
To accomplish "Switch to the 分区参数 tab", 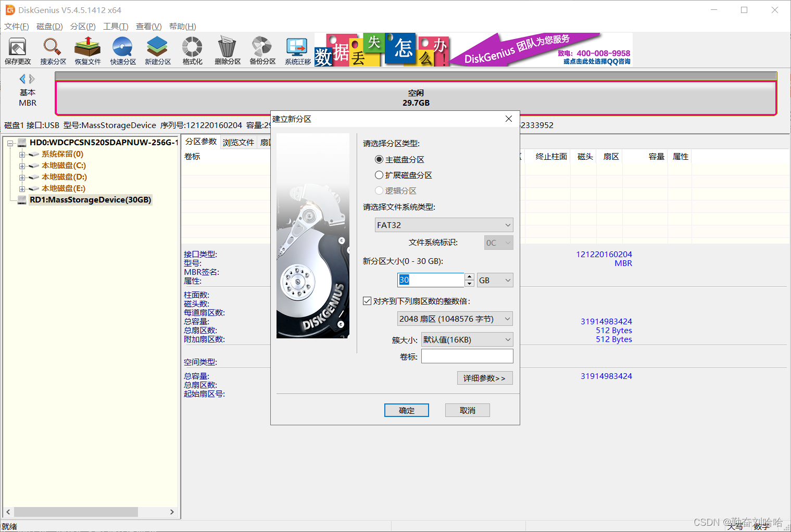I will pyautogui.click(x=201, y=142).
